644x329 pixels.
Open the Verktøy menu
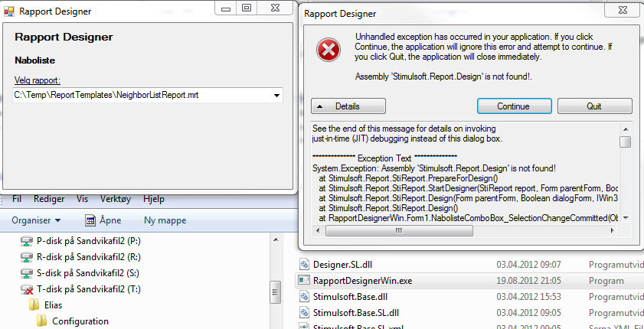[x=116, y=199]
